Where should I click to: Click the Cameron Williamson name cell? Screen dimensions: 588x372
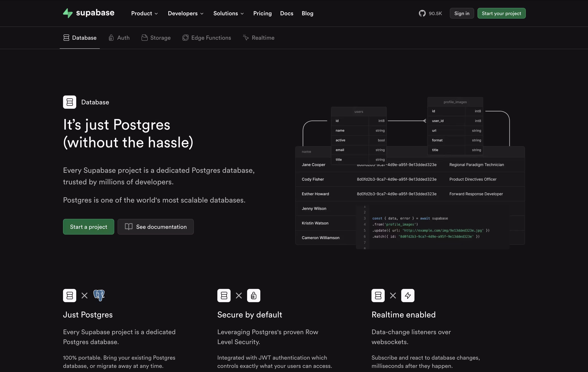pyautogui.click(x=320, y=238)
